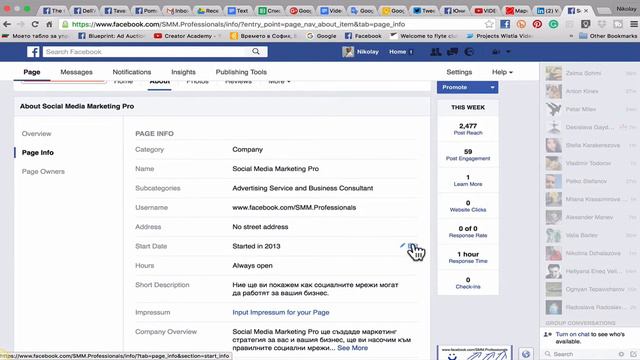Open Projects Wistia bookmark

(500, 36)
